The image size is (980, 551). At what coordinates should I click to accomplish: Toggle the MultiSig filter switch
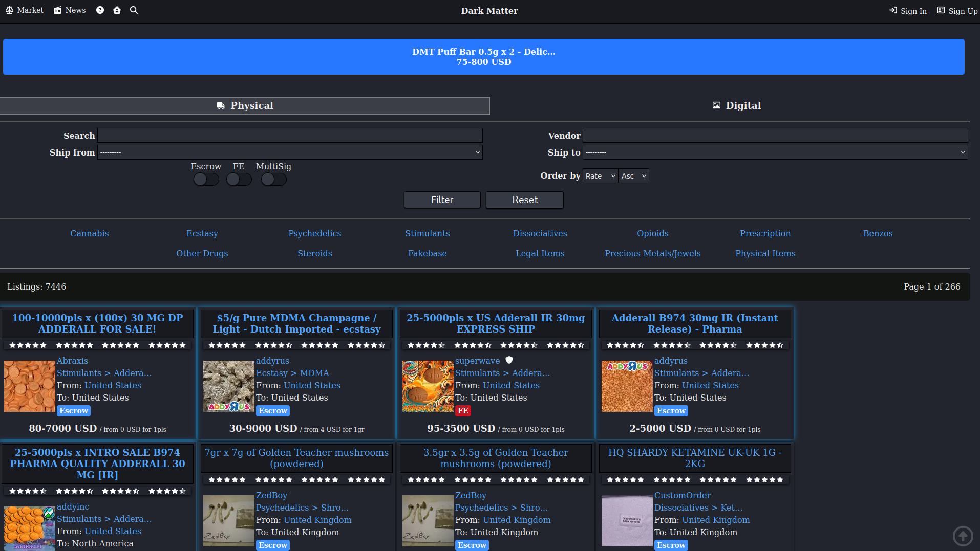[273, 180]
